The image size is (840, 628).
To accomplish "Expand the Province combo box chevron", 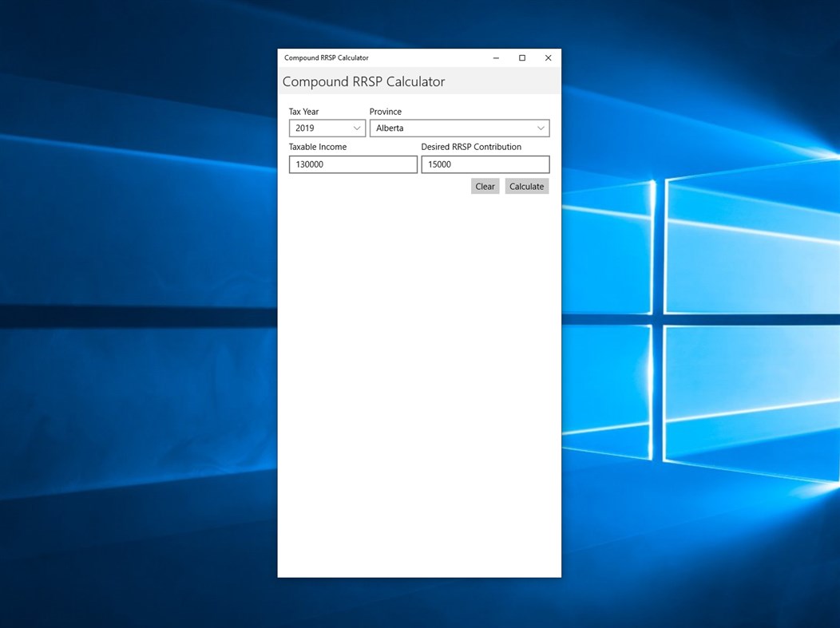I will [542, 128].
